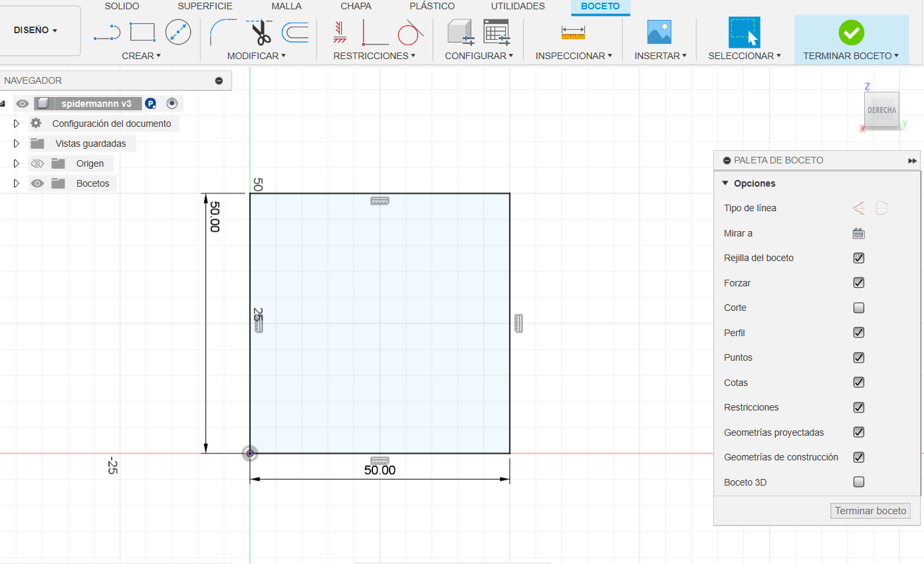This screenshot has width=924, height=564.
Task: Expand the Bocetos tree node
Action: [x=17, y=183]
